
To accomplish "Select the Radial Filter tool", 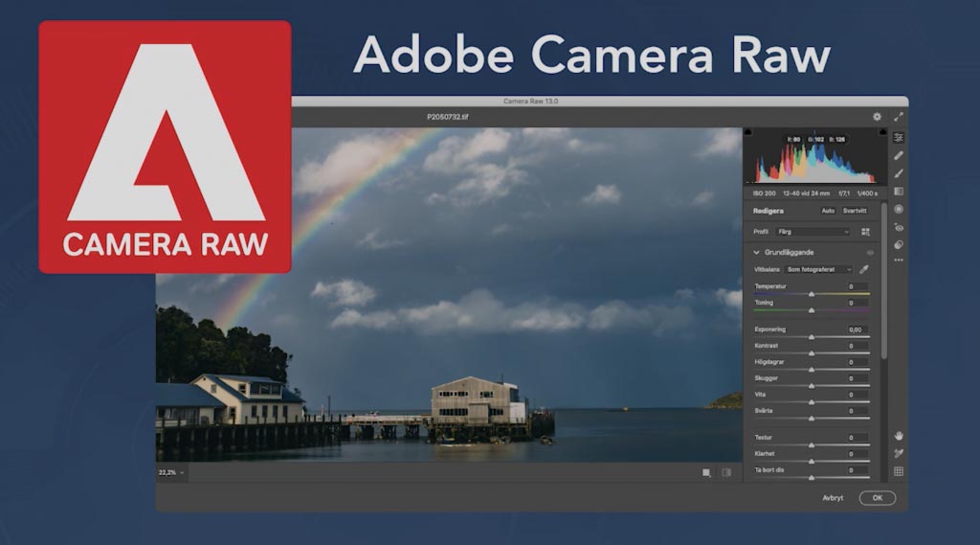I will coord(899,209).
